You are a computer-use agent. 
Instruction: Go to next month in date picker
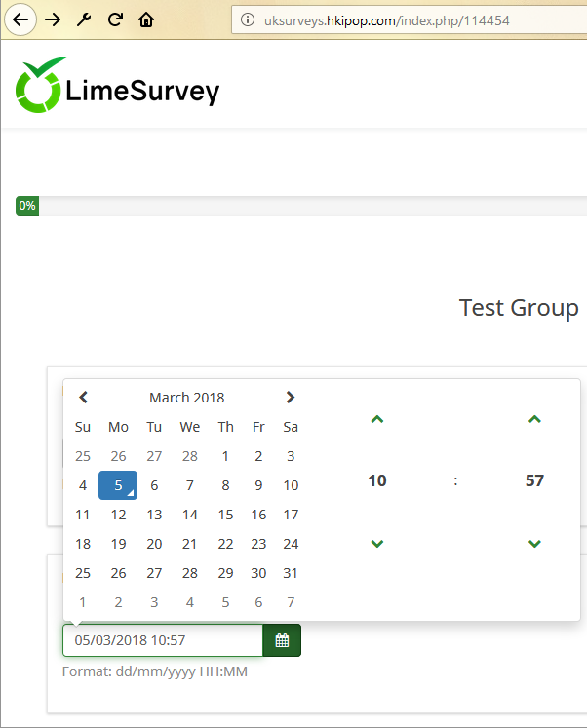pos(290,397)
